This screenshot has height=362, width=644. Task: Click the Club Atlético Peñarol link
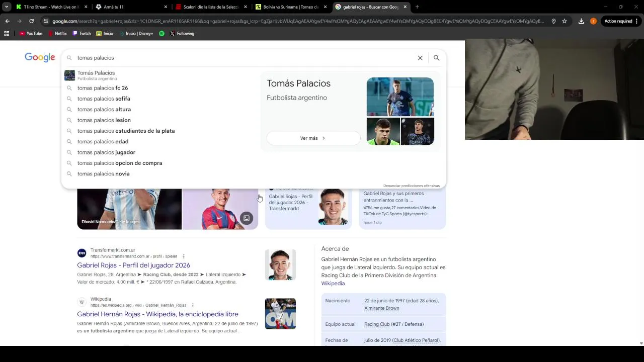pos(416,340)
